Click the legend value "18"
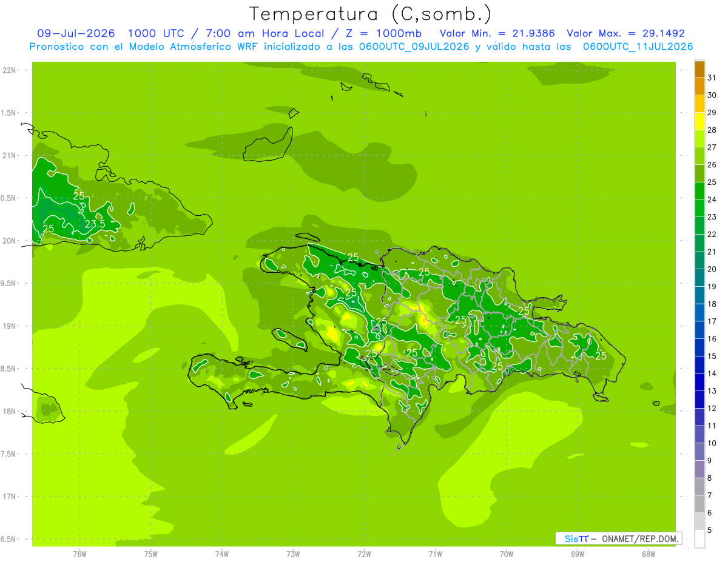This screenshot has height=562, width=728. [712, 304]
